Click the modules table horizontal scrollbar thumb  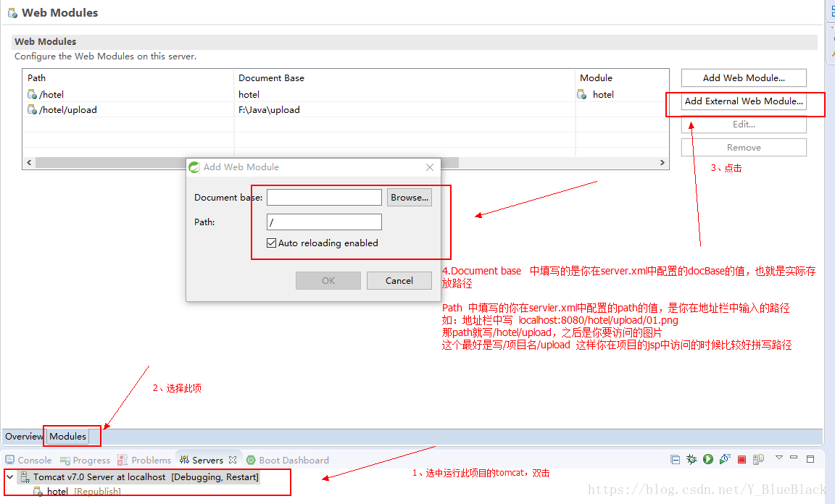pyautogui.click(x=247, y=162)
